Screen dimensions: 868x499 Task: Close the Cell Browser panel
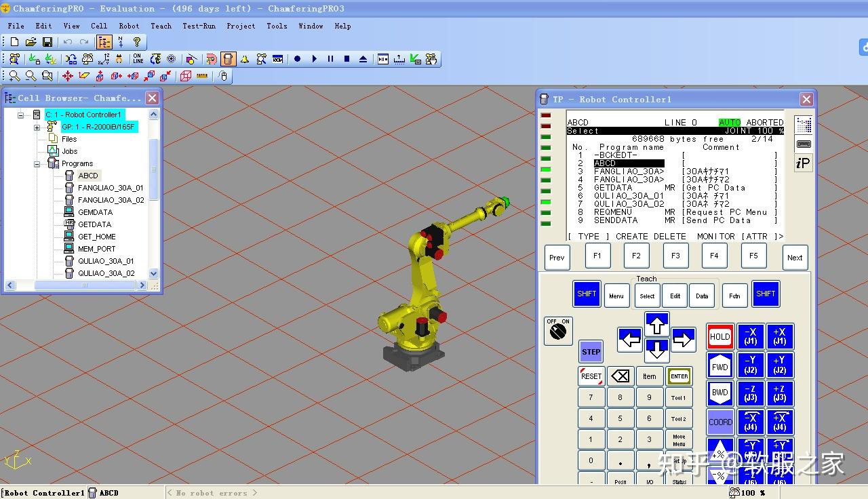point(153,98)
